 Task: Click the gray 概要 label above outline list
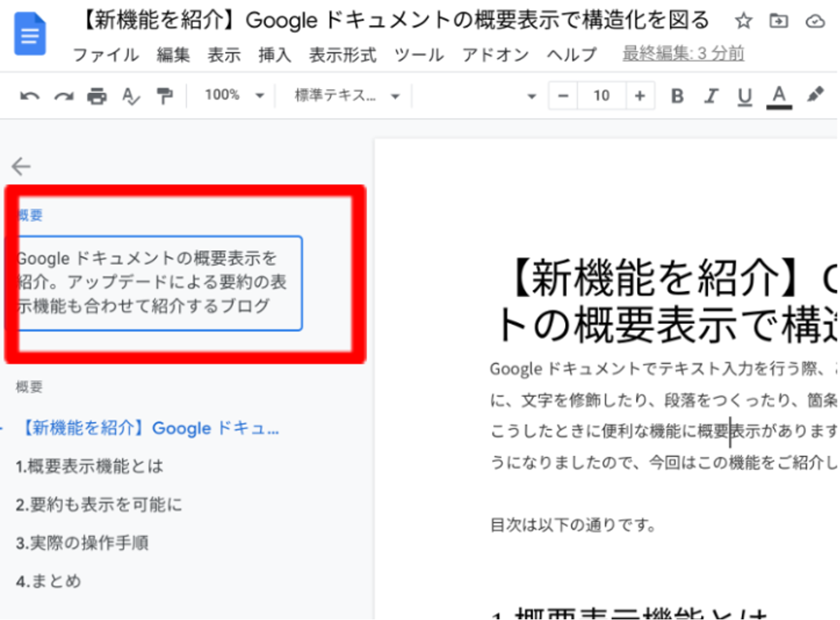pyautogui.click(x=29, y=387)
